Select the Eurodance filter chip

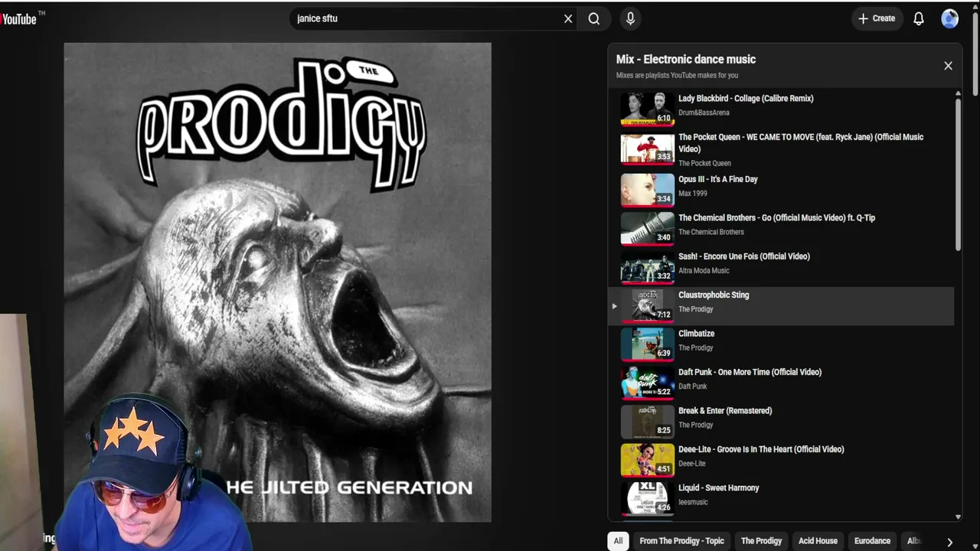872,541
